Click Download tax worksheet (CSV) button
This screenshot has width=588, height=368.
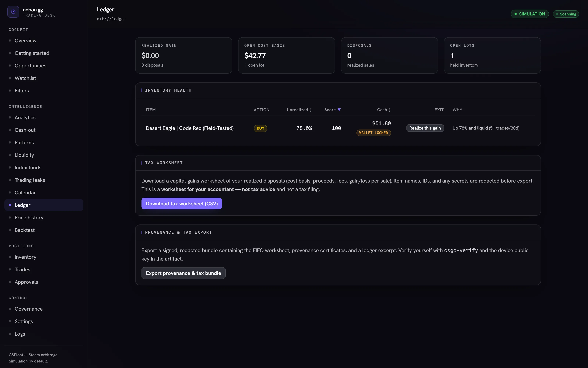(182, 204)
